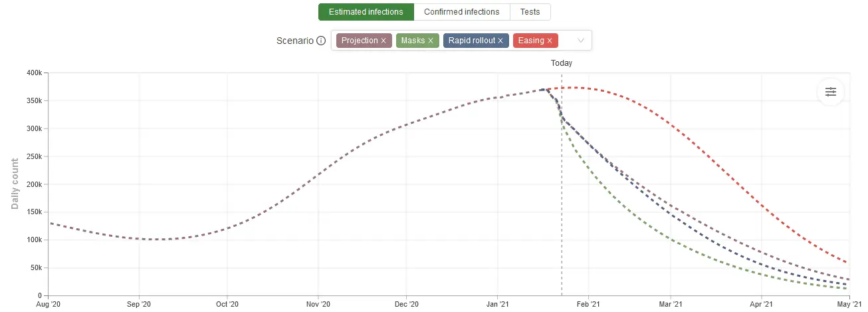This screenshot has width=868, height=312.
Task: Click the Aug '20 axis label
Action: (50, 304)
